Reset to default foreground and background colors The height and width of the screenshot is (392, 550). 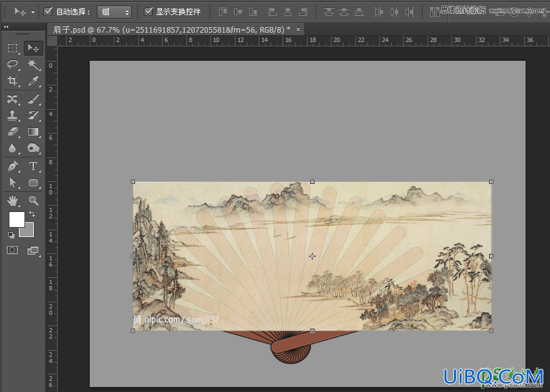pos(11,235)
